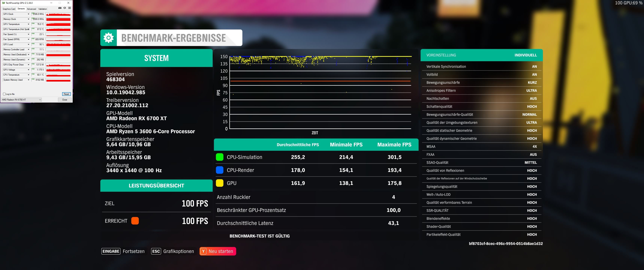Open the GPU-Z hamburger menu

pos(69,8)
